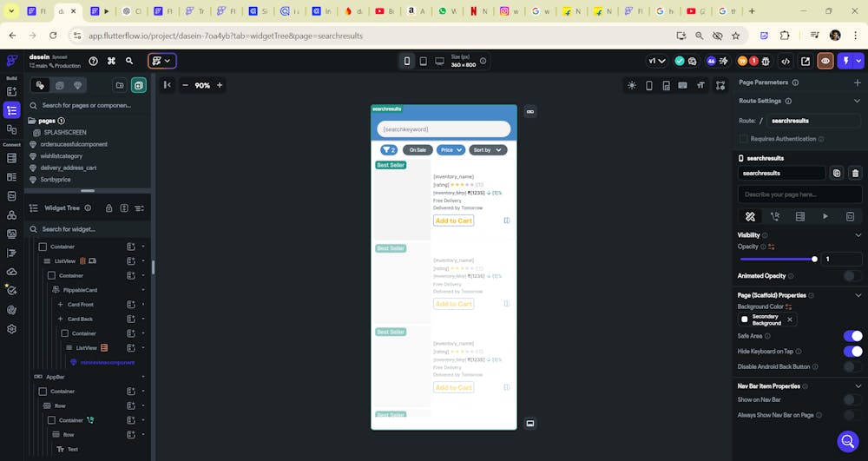This screenshot has height=461, width=868.
Task: Open the AI tools dropdown in top bar
Action: coord(162,61)
